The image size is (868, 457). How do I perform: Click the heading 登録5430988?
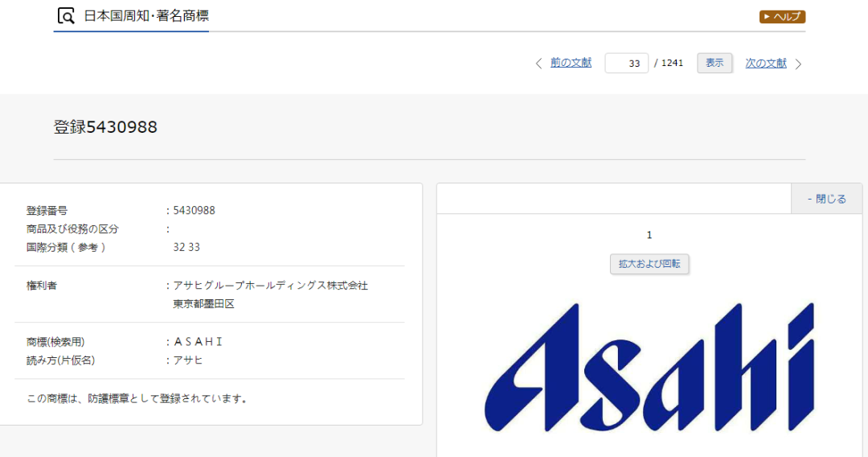click(x=105, y=127)
